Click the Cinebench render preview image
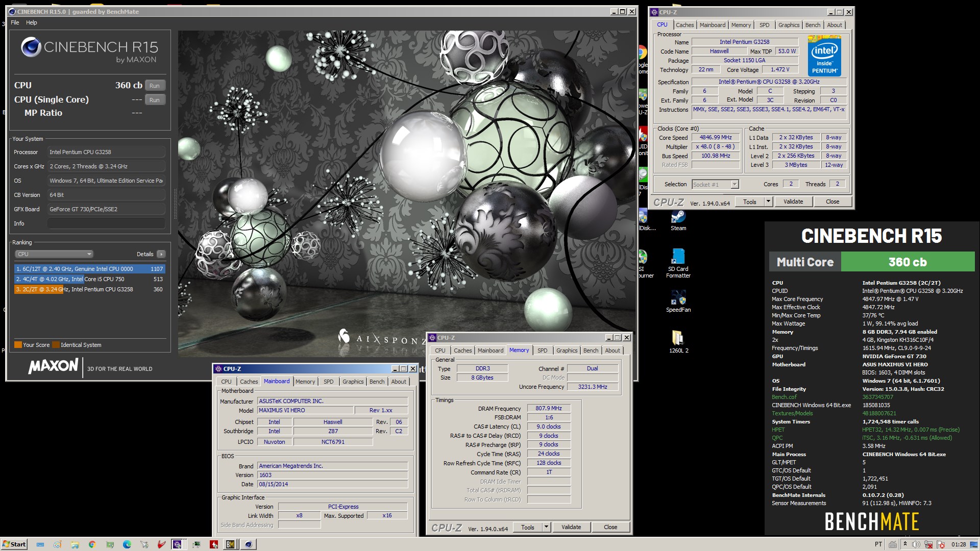The height and width of the screenshot is (551, 980). coord(406,193)
